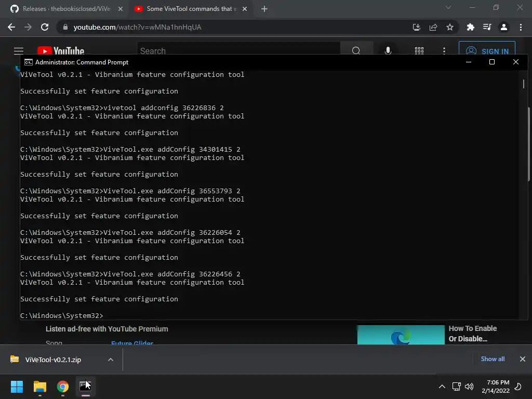This screenshot has width=532, height=399.
Task: Reload the YouTube page
Action: 45,27
